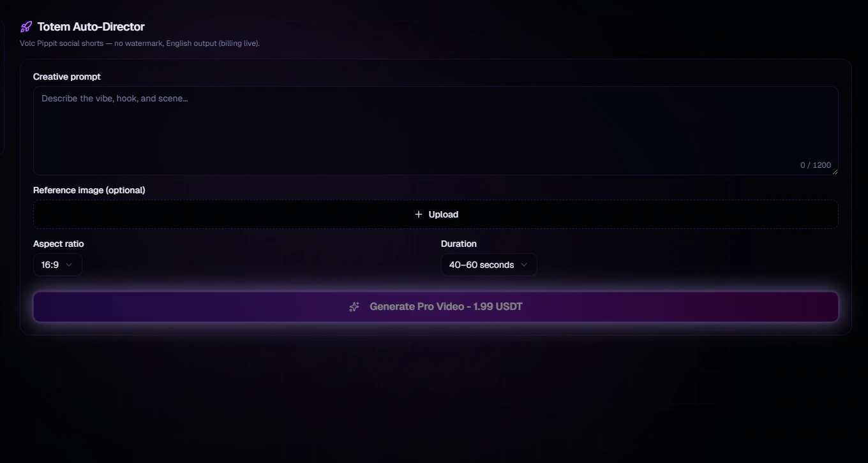Screen dimensions: 868x463
Task: Click the partially visible left sidebar panel edge
Action: pos(2,86)
